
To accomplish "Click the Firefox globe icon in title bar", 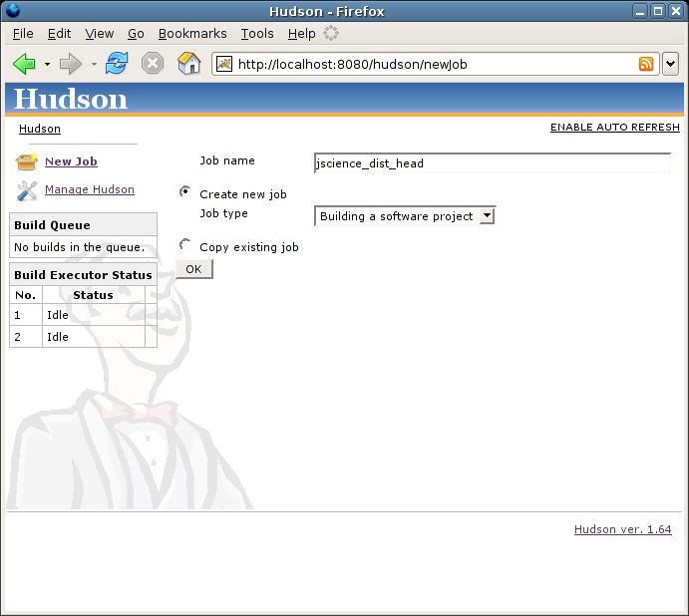I will tap(13, 11).
